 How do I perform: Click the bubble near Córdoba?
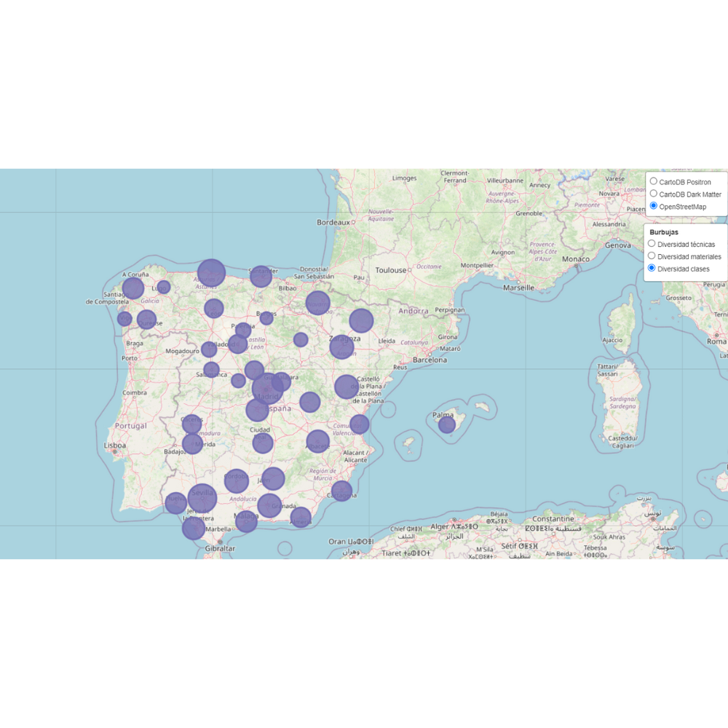point(235,480)
